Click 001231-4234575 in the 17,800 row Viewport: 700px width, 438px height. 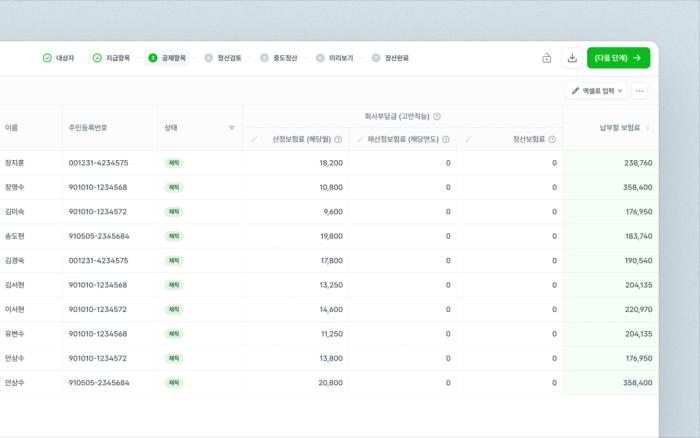coord(98,261)
